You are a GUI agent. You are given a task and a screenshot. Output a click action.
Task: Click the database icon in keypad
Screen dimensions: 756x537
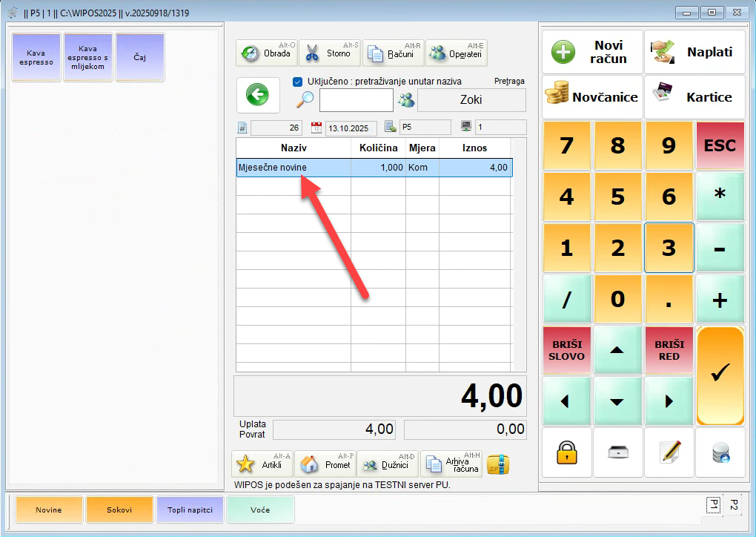tap(720, 452)
